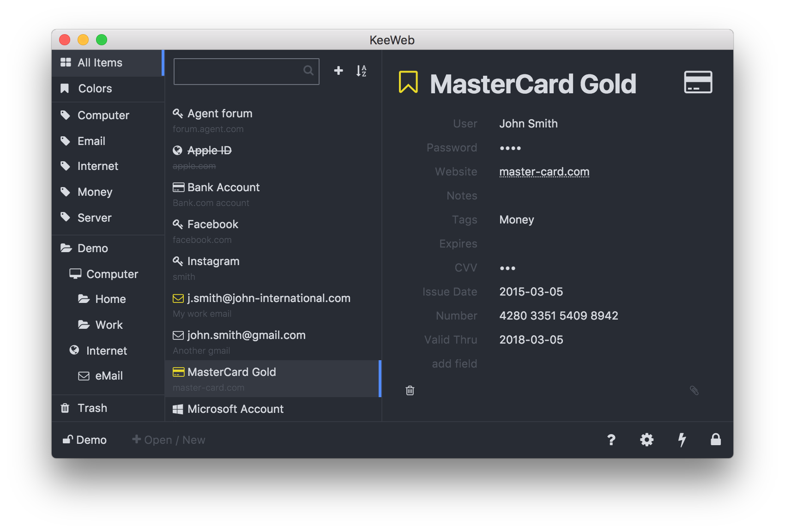Reveal hidden CVV value
Viewport: 785px width, 532px height.
pyautogui.click(x=507, y=268)
